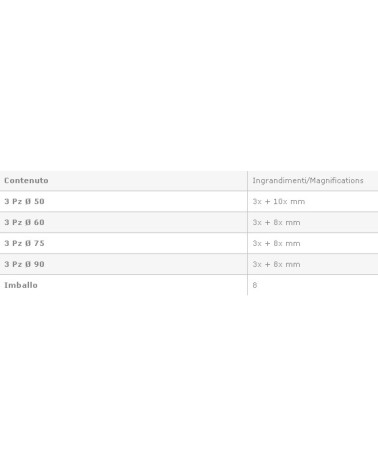Click the 3x + 8x mm value for Ø 60

[276, 222]
